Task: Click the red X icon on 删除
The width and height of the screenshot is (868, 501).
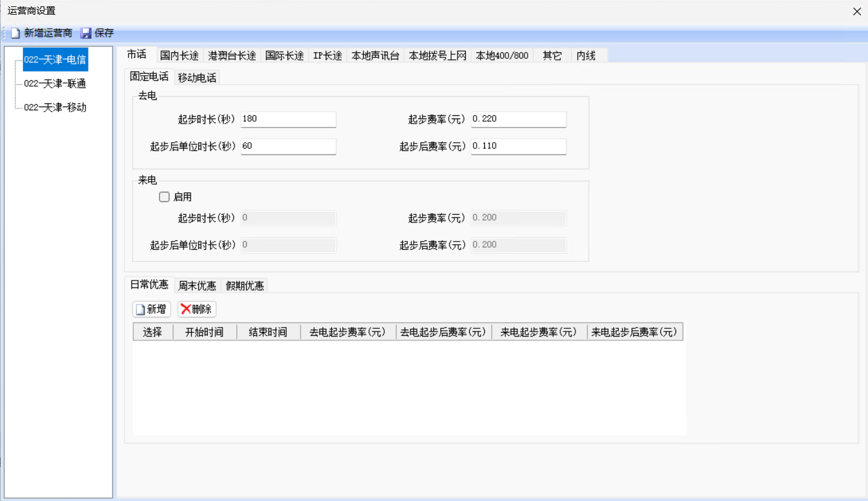Action: point(185,309)
